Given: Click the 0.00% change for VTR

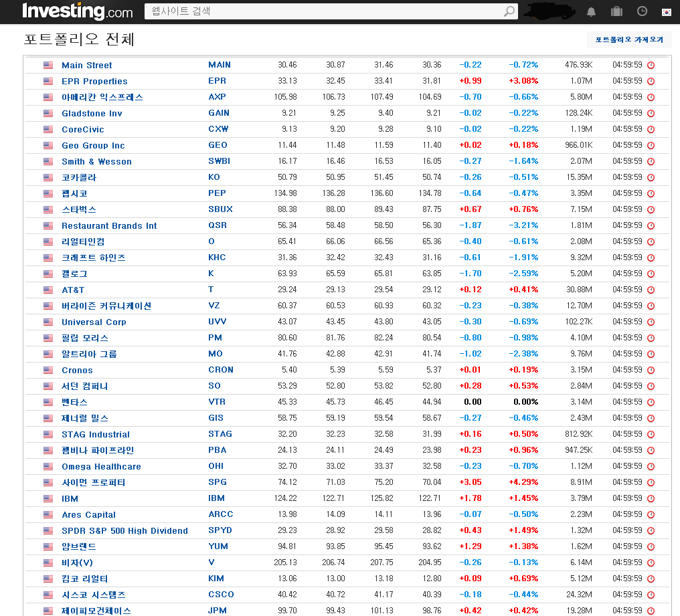Looking at the screenshot, I should tap(525, 402).
